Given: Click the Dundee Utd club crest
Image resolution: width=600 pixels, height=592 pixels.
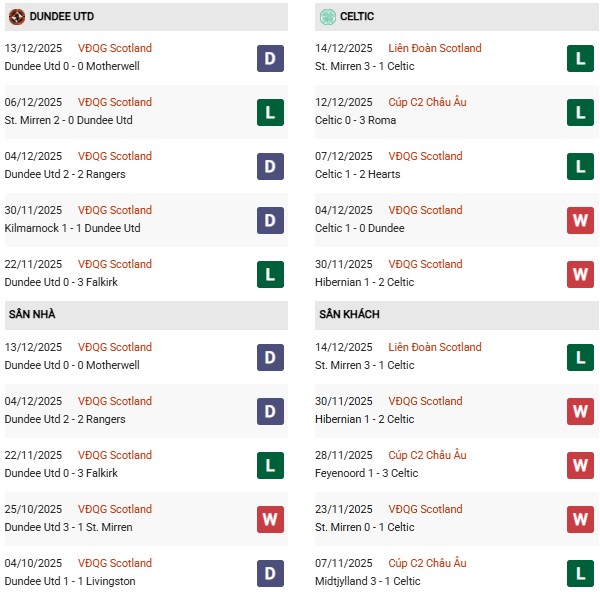Looking at the screenshot, I should coord(16,17).
